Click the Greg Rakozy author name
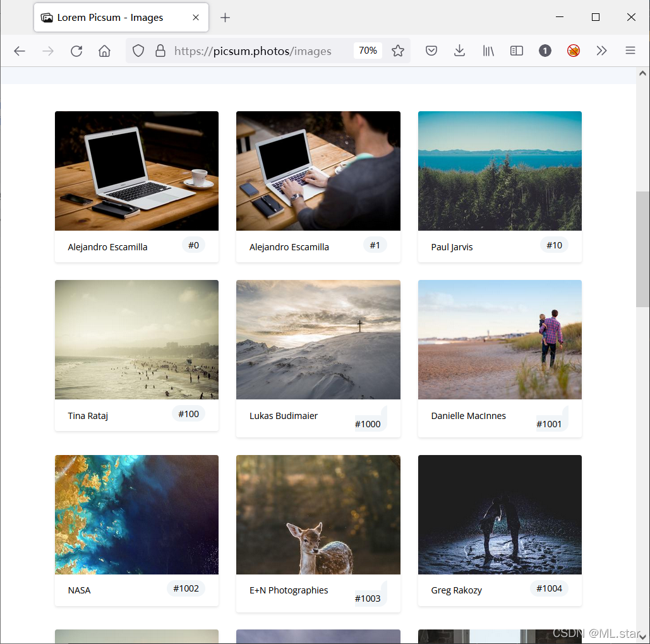The height and width of the screenshot is (644, 650). click(457, 590)
